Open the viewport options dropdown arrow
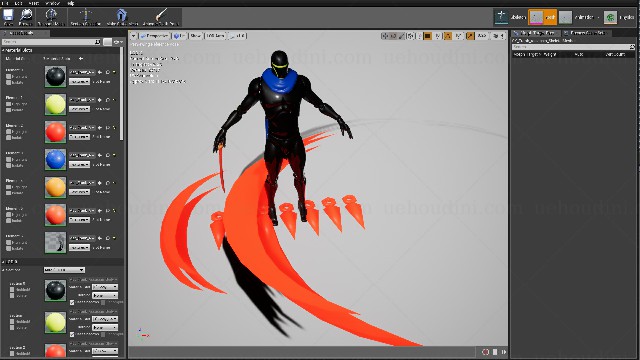 pyautogui.click(x=133, y=36)
